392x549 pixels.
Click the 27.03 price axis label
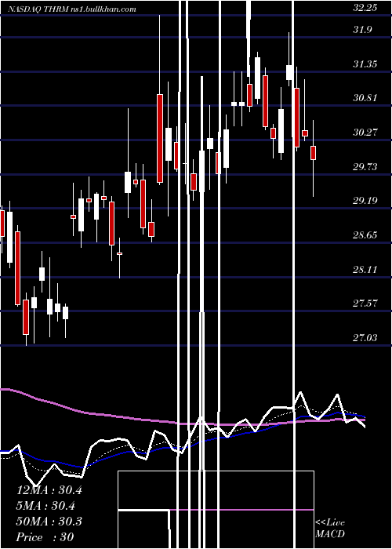click(x=365, y=338)
